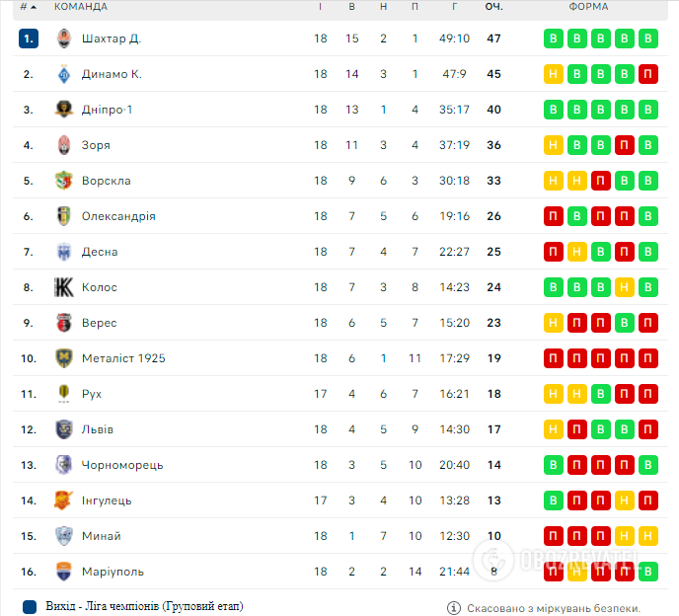This screenshot has width=679, height=616.
Task: Sort standings by КОМАНДА column header
Action: 81,7
